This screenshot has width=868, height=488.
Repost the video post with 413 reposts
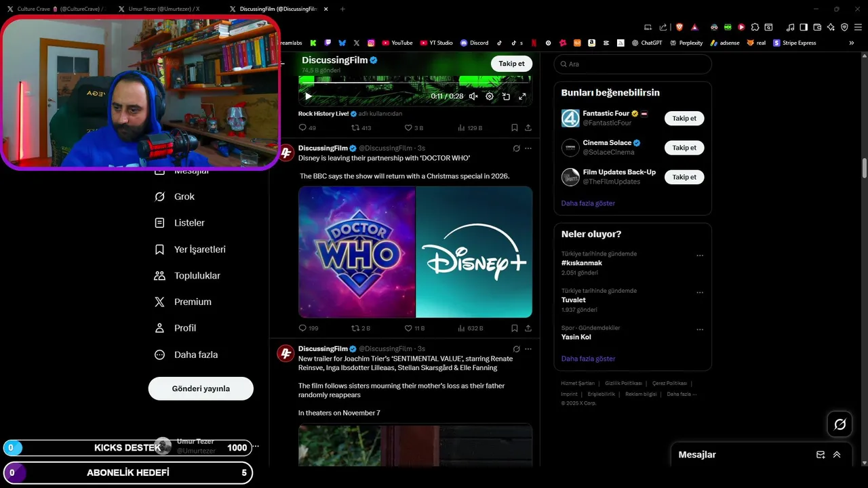[361, 127]
